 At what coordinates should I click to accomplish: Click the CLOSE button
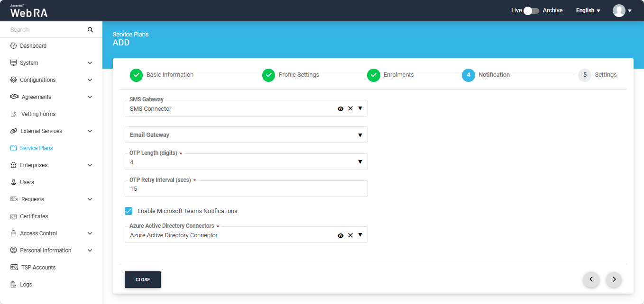[143, 279]
